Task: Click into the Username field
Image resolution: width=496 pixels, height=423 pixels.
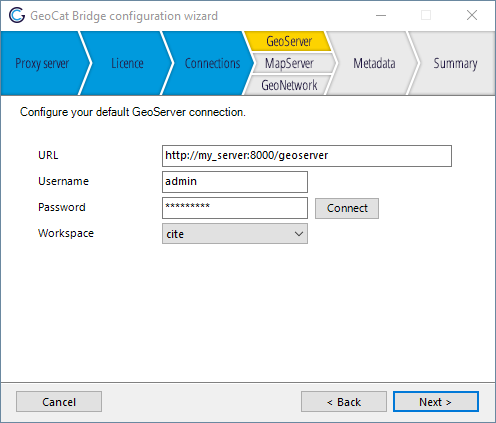Action: pos(235,182)
